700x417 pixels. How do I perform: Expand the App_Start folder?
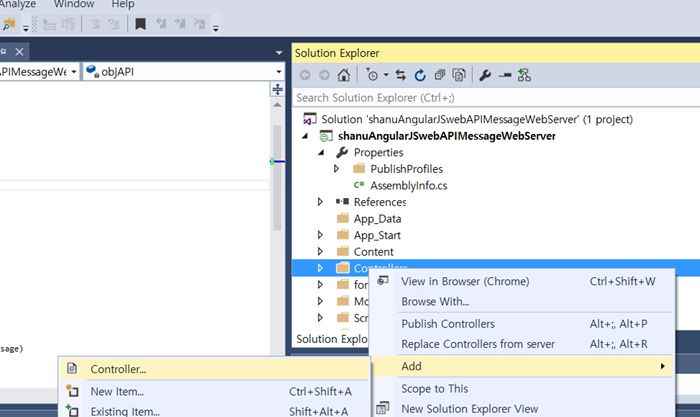320,235
